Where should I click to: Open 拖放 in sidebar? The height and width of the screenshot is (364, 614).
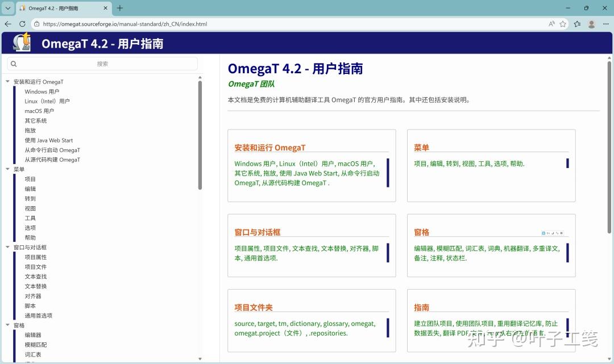click(x=30, y=131)
